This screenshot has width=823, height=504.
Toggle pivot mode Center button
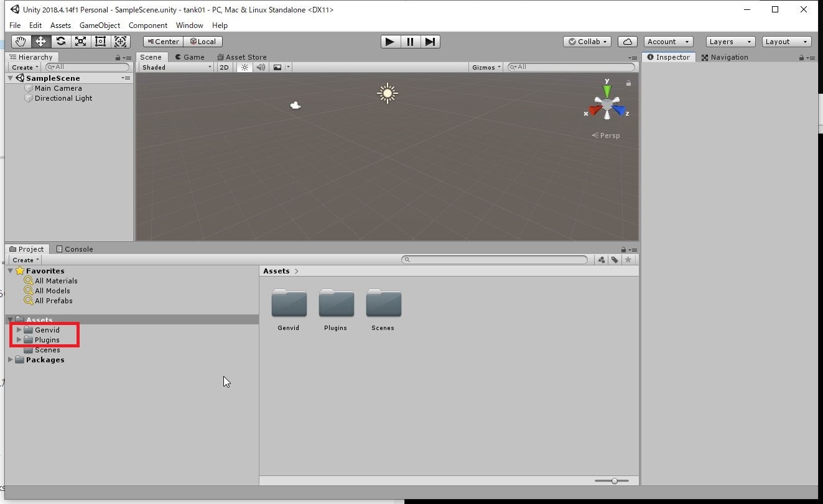163,42
